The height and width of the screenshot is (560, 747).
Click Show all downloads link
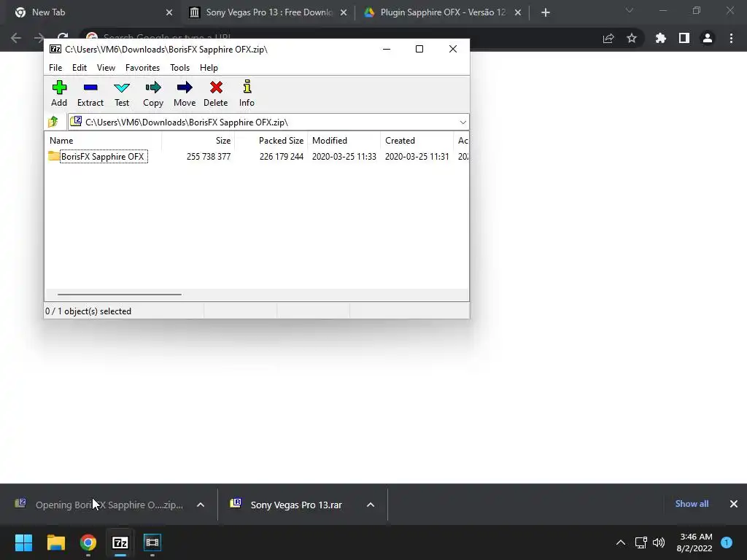click(692, 504)
